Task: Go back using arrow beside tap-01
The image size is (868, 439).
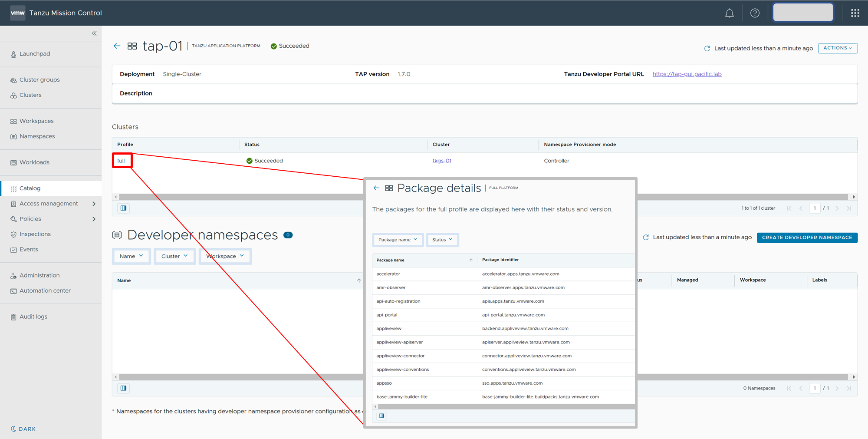Action: coord(117,46)
